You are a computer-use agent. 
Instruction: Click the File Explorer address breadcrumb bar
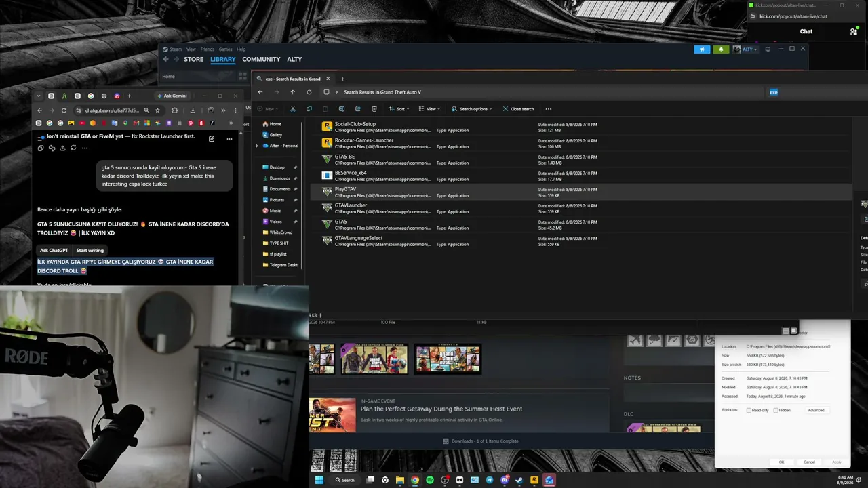tap(540, 92)
